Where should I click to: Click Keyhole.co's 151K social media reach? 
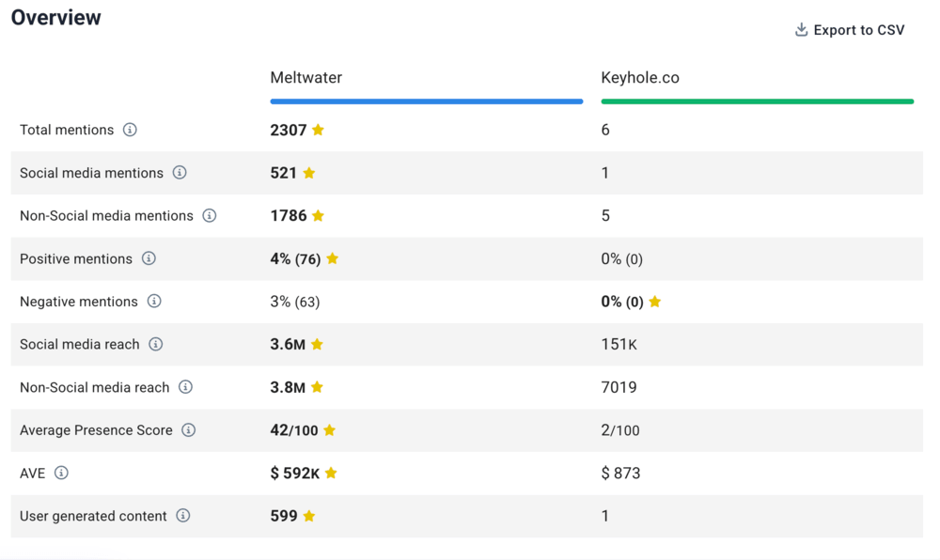[x=619, y=344]
